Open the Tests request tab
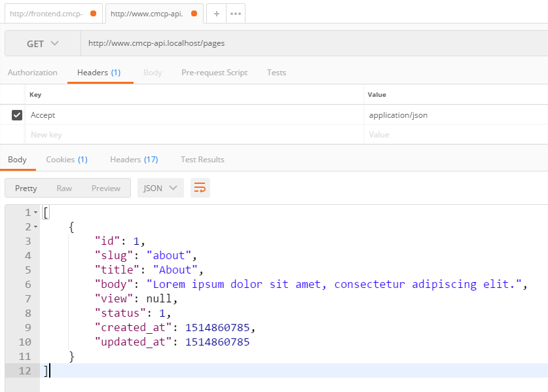Screen dimensions: 548x392 tap(276, 73)
